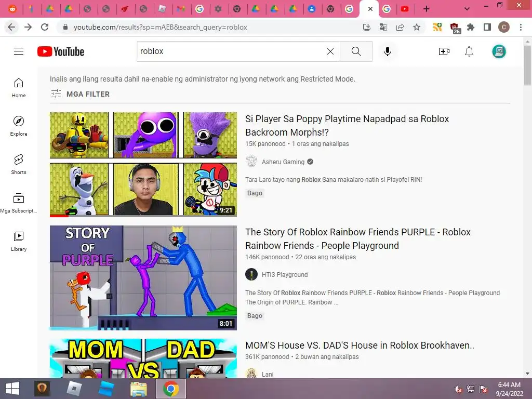This screenshot has height=399, width=532.
Task: Open Explore in the sidebar
Action: pos(19,126)
